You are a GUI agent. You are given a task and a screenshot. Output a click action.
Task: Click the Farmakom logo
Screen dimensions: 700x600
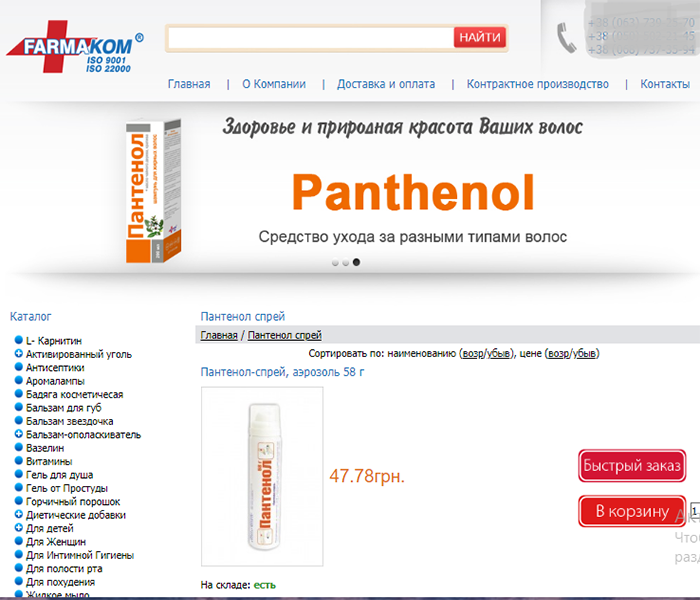(75, 46)
